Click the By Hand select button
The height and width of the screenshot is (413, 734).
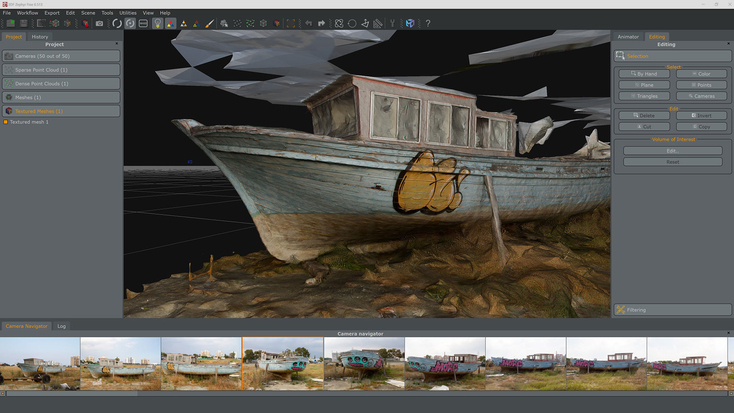644,74
